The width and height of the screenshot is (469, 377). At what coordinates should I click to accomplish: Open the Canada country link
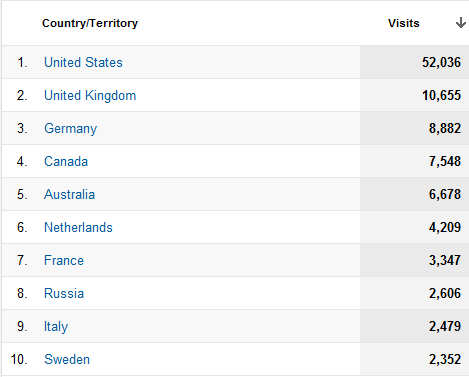point(66,161)
